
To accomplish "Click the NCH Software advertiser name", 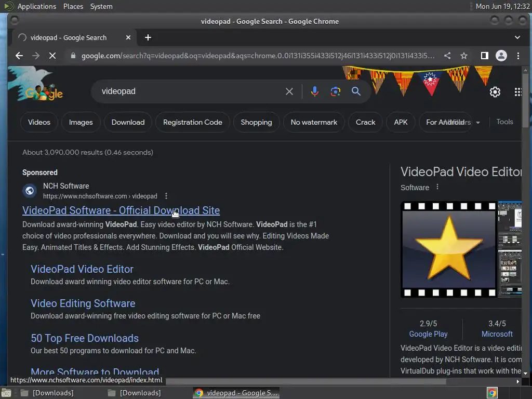I will (x=66, y=186).
